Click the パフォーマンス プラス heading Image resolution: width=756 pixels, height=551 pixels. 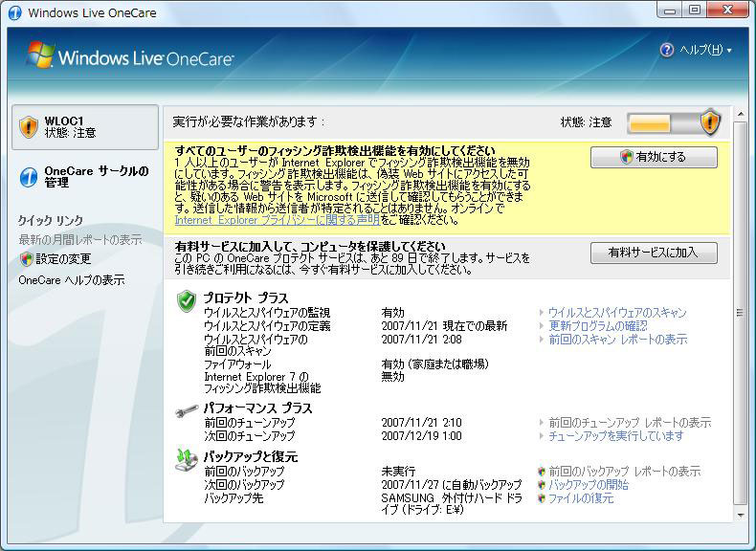[x=258, y=408]
